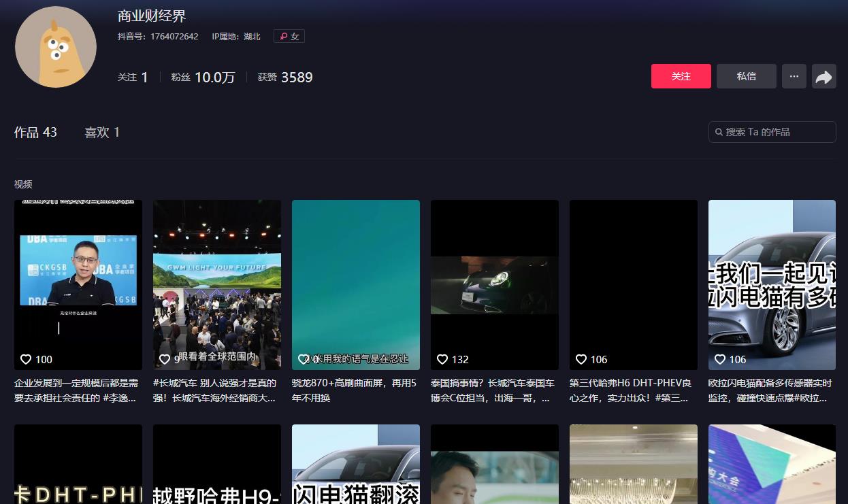Open the 越野哈弗H9 video thumbnail
Image resolution: width=848 pixels, height=504 pixels.
tap(217, 465)
